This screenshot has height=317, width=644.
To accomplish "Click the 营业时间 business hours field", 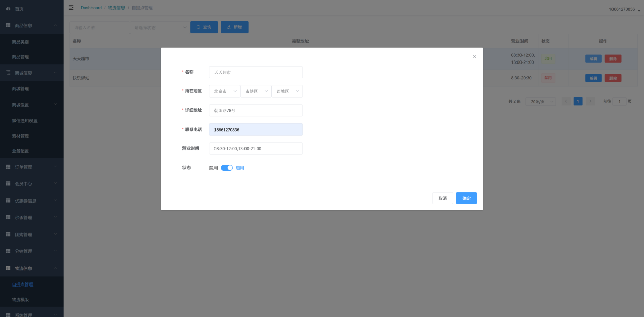I will click(x=256, y=149).
